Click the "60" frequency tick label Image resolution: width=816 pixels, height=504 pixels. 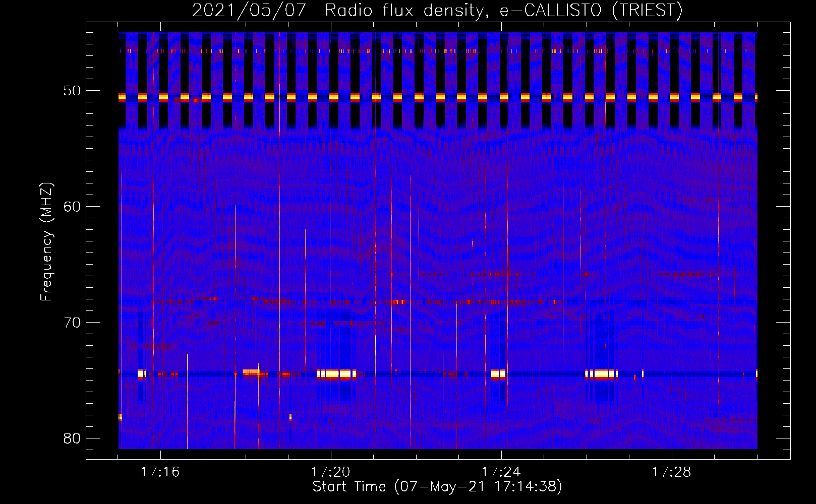pos(72,207)
